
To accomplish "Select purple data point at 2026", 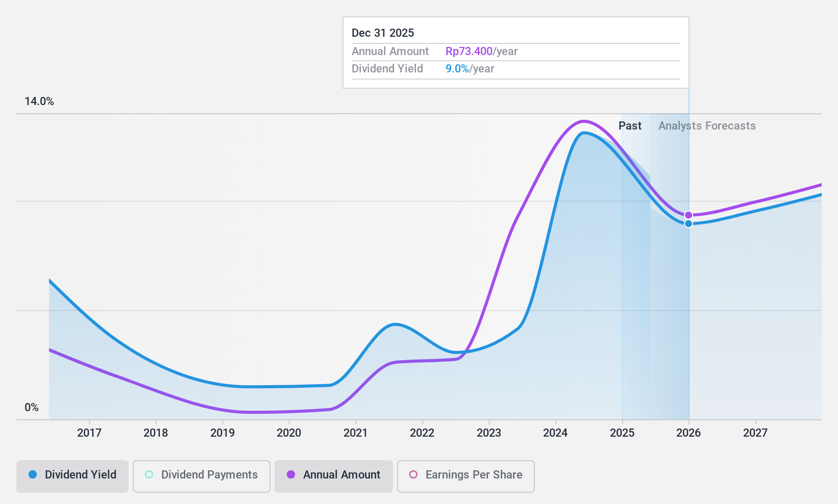I will point(688,215).
